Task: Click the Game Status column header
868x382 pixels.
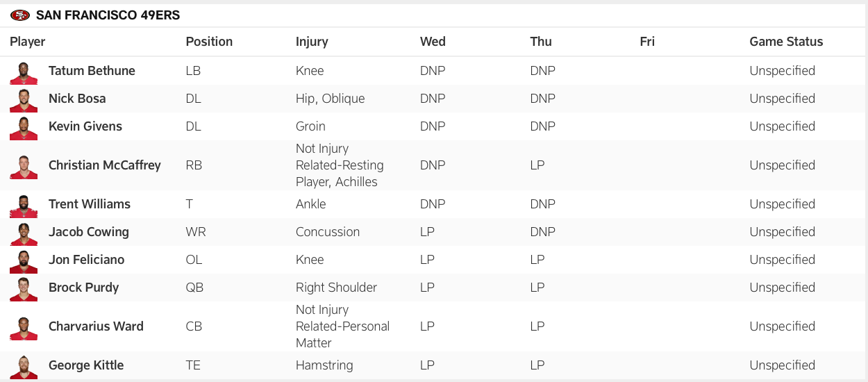Action: [786, 42]
